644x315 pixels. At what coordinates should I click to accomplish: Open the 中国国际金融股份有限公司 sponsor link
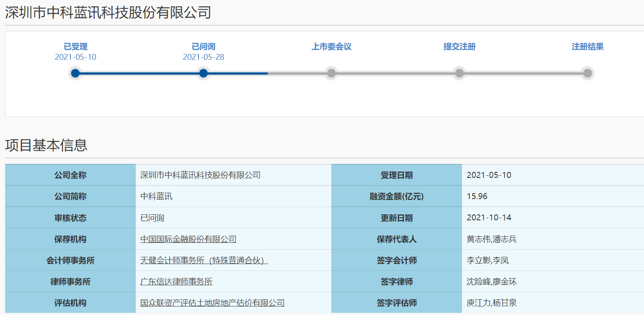click(x=188, y=239)
